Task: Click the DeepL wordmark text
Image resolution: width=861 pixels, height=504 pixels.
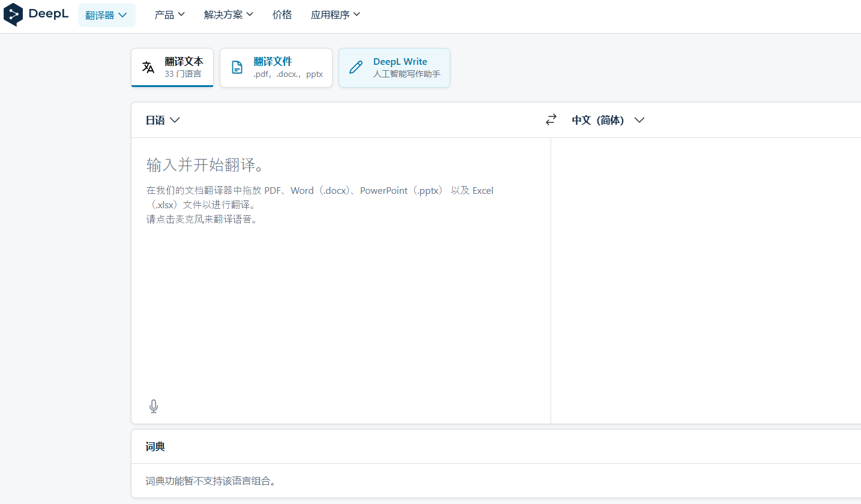Action: (49, 14)
